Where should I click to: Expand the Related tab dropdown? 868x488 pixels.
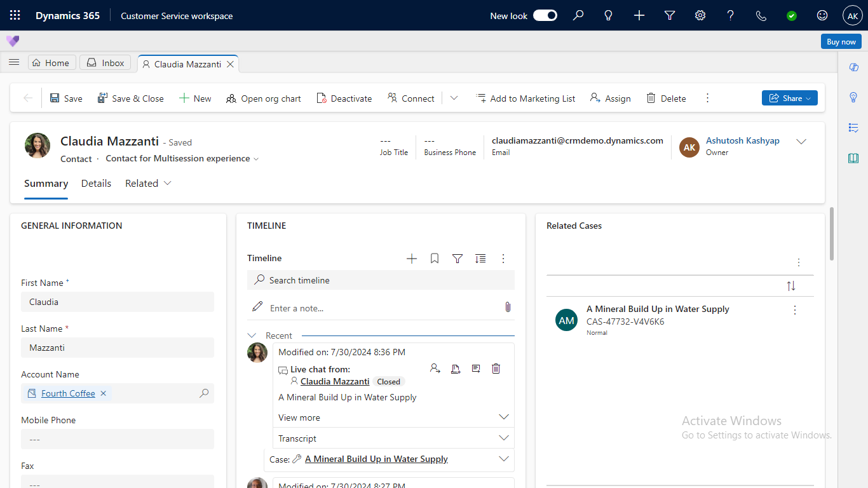148,183
